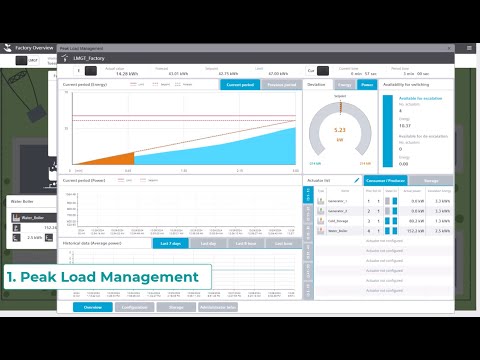The image size is (480, 360).
Task: Click the blue availability bar for escalation
Action: point(388,131)
